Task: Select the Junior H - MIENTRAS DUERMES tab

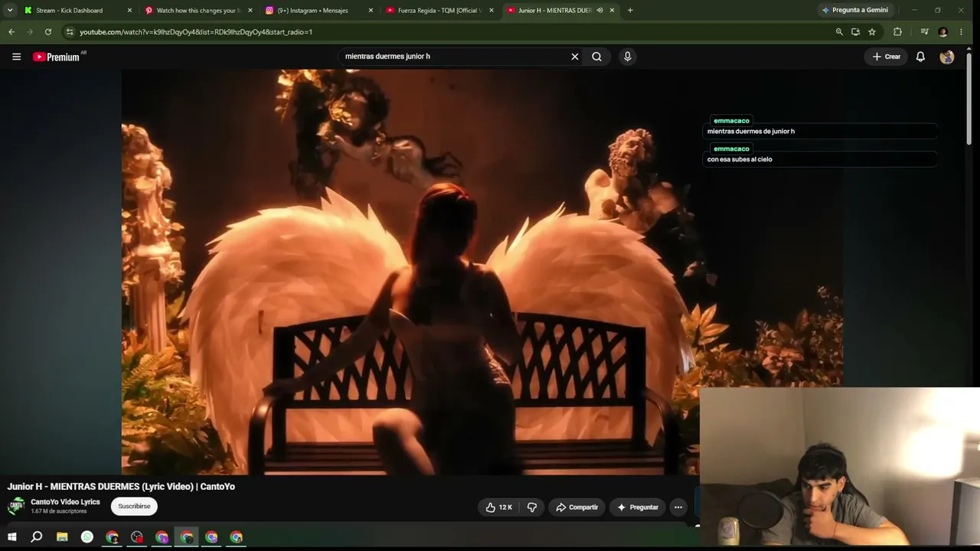Action: [x=554, y=11]
